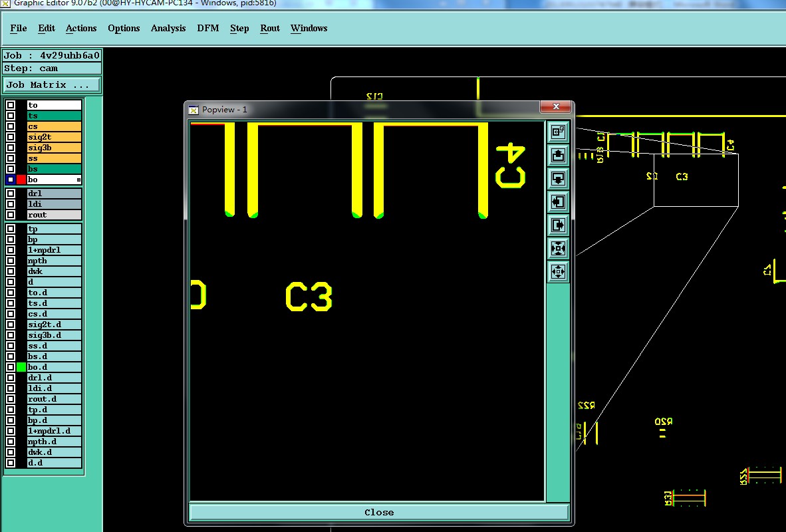Image resolution: width=786 pixels, height=532 pixels.
Task: Pan Popview left with the arrow icon
Action: click(558, 201)
